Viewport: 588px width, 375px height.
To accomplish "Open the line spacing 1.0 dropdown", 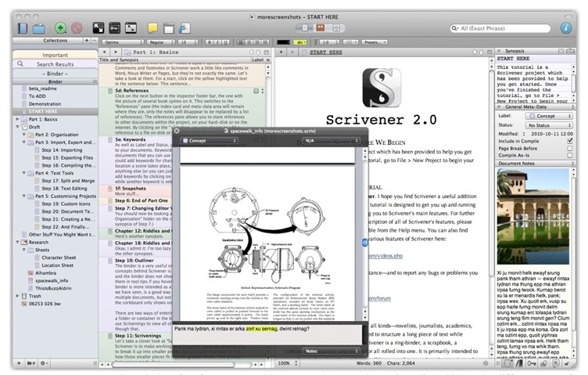I will tap(330, 42).
